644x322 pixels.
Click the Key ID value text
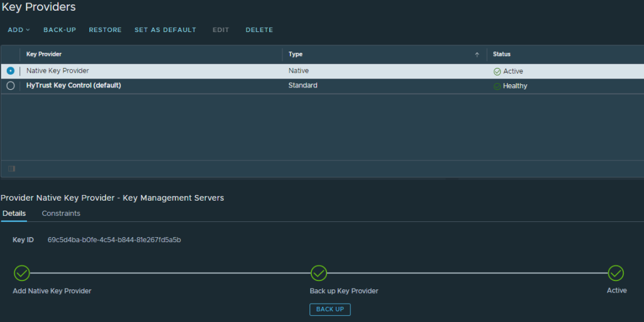[114, 240]
